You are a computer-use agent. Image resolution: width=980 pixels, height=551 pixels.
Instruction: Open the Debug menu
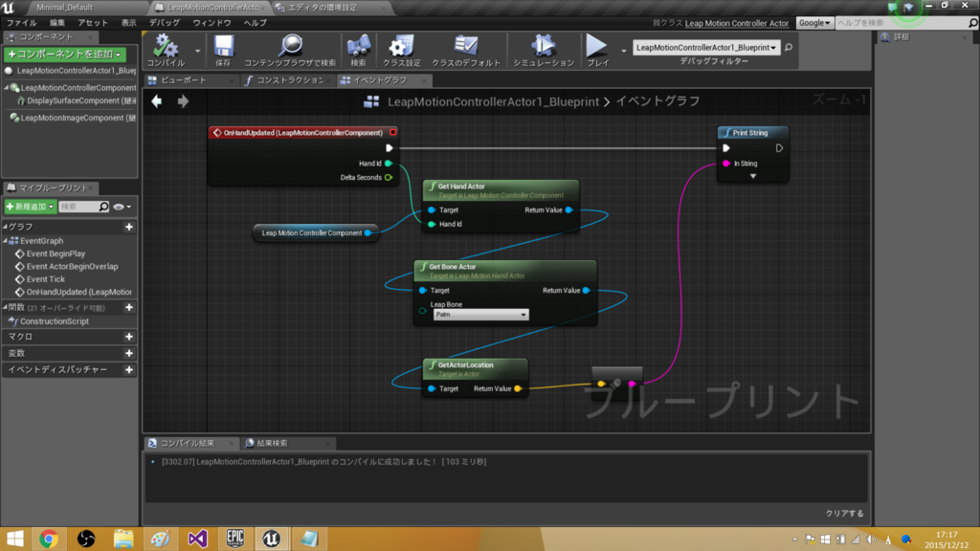(165, 23)
